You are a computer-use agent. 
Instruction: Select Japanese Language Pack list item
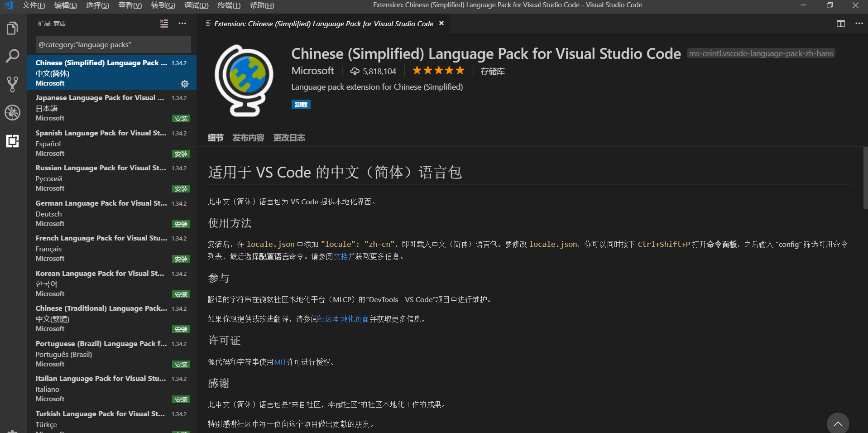(x=111, y=108)
